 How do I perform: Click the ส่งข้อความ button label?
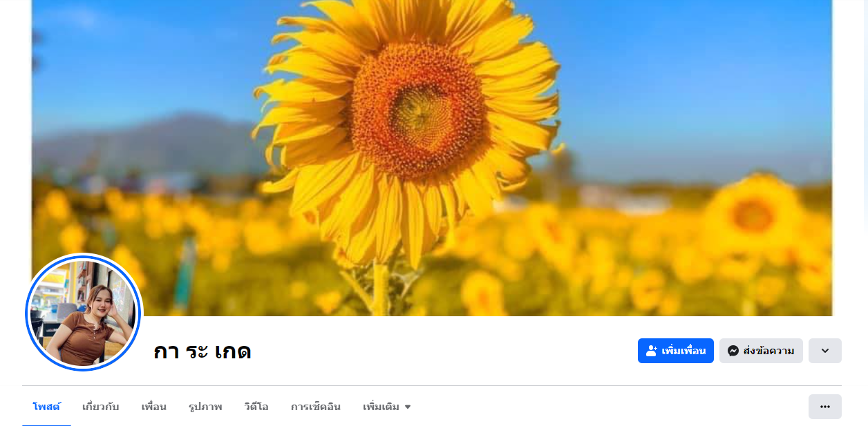pos(768,351)
